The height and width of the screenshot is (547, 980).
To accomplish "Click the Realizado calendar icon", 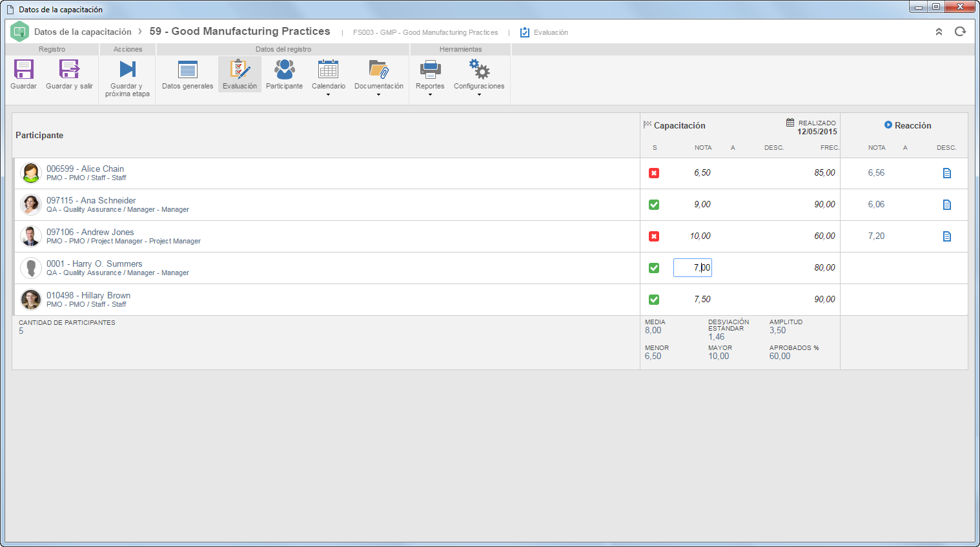I will point(790,122).
